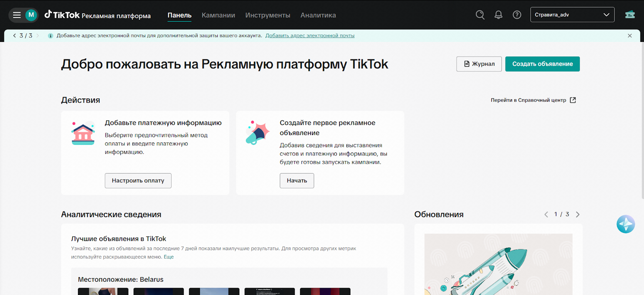
Task: Open the Аналитика tab
Action: point(318,15)
